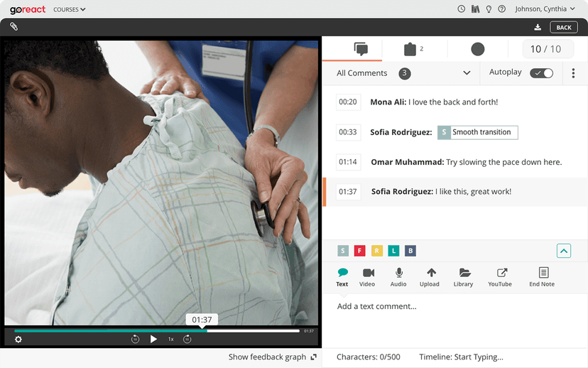This screenshot has height=368, width=588.
Task: Jump to the 00:20 comment timestamp
Action: coord(348,102)
